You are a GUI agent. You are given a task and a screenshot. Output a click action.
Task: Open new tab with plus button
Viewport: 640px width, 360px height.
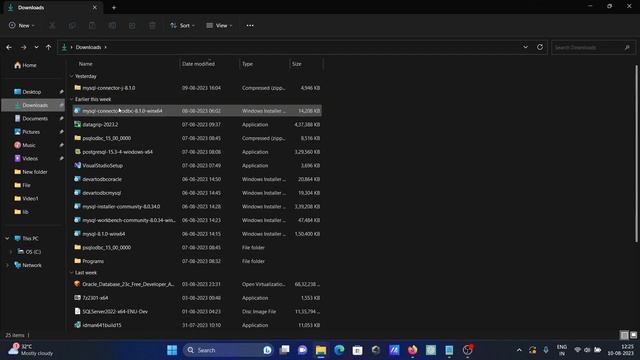pos(114,7)
